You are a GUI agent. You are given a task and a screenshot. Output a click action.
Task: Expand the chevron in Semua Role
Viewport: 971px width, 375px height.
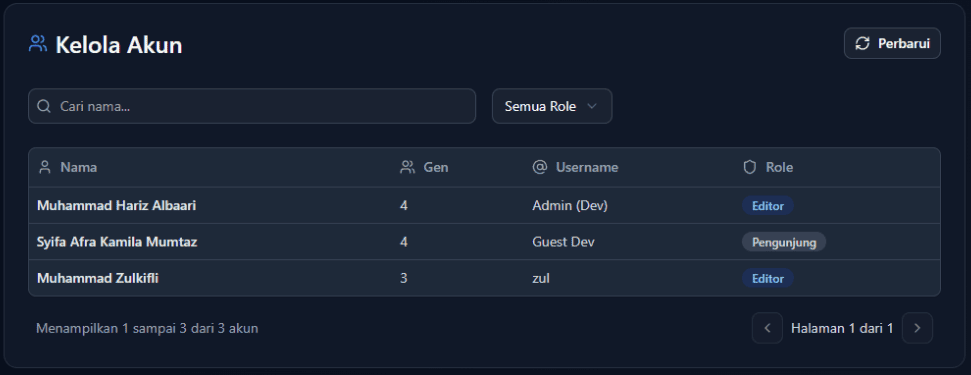tap(591, 106)
